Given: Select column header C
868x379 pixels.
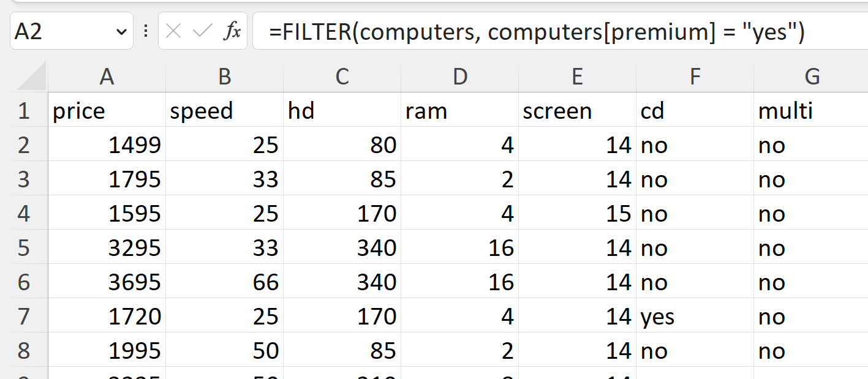Looking at the screenshot, I should coord(341,76).
